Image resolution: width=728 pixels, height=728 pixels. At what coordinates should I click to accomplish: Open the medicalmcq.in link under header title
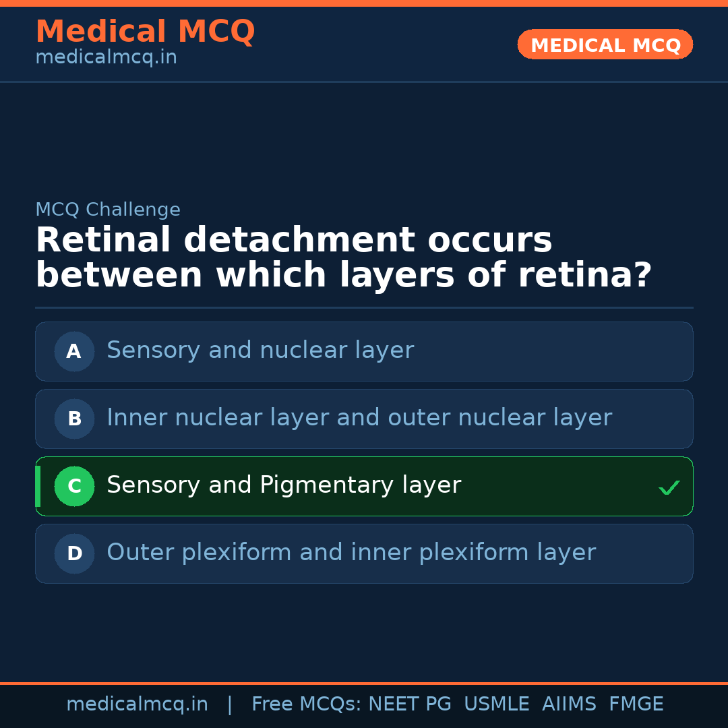(106, 58)
